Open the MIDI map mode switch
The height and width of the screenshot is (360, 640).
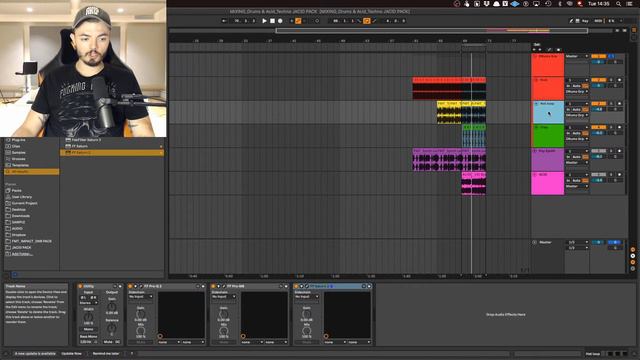coord(598,21)
